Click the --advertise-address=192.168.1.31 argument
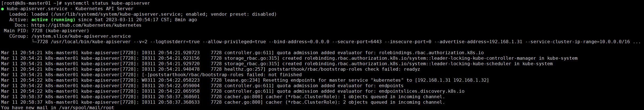The image size is (644, 110). (x=478, y=42)
